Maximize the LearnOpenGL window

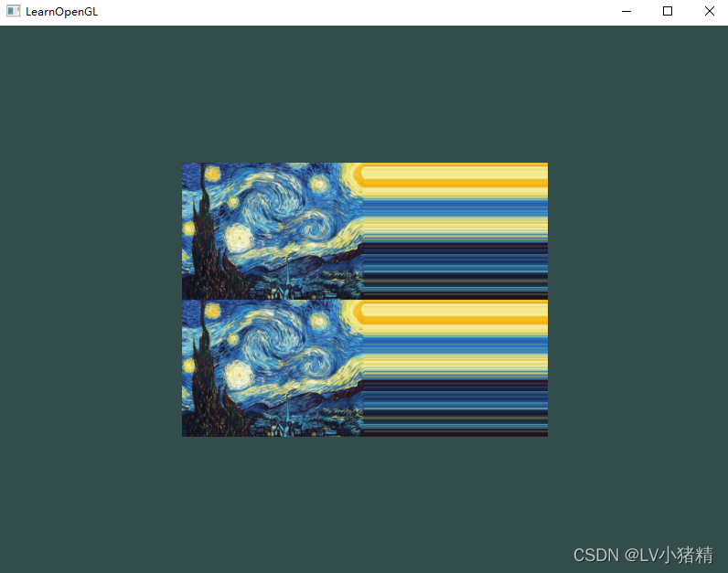tap(668, 11)
